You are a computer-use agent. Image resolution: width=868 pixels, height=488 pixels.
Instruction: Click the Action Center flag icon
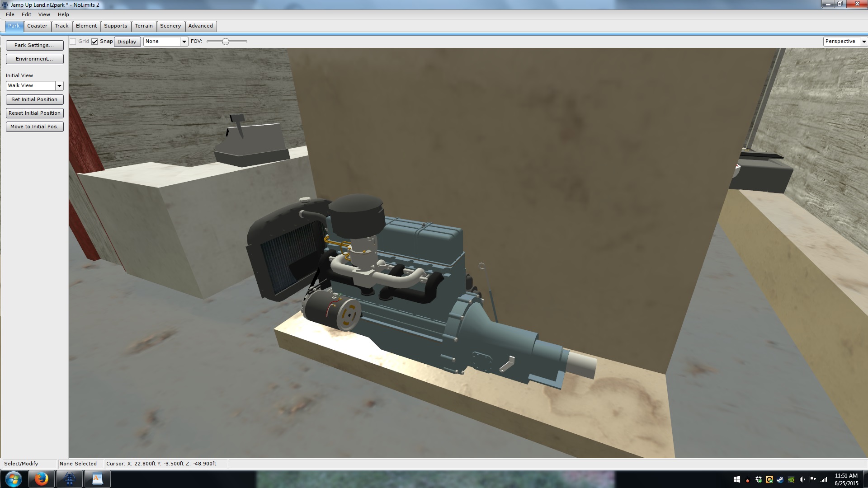[812, 479]
